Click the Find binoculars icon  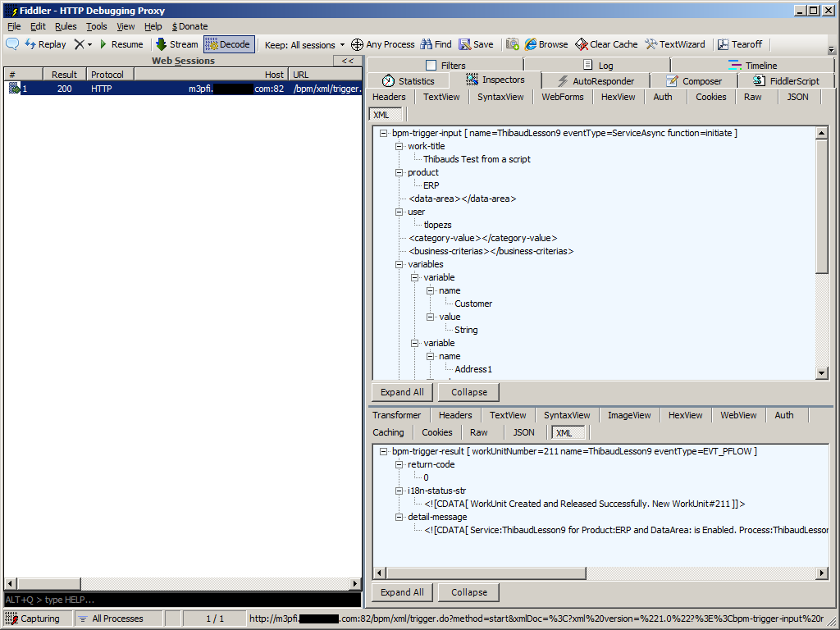pyautogui.click(x=427, y=44)
